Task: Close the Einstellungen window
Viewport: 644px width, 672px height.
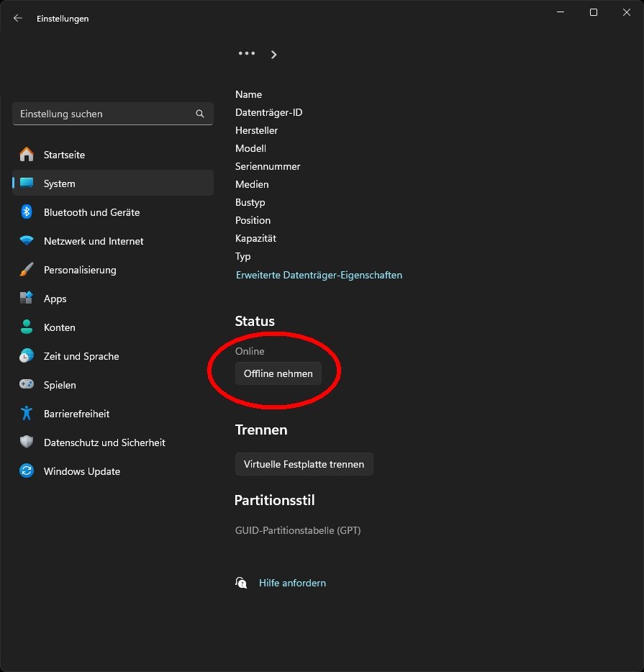Action: pyautogui.click(x=627, y=12)
